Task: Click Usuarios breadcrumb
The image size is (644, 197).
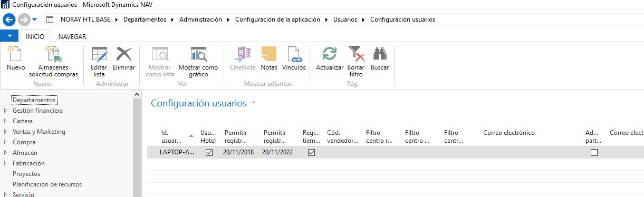Action: 345,19
